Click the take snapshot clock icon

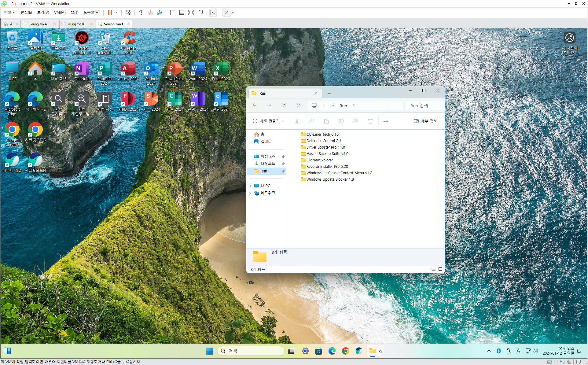(x=141, y=13)
